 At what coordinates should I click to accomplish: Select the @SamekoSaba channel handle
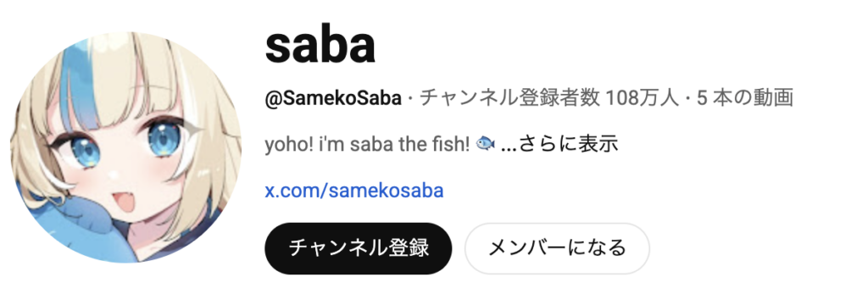333,98
